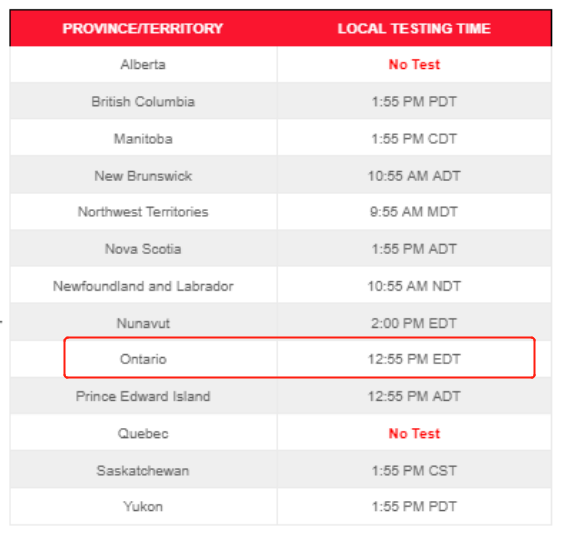Click the LOCAL TESTING TIME column header
565x535 pixels.
coord(414,28)
